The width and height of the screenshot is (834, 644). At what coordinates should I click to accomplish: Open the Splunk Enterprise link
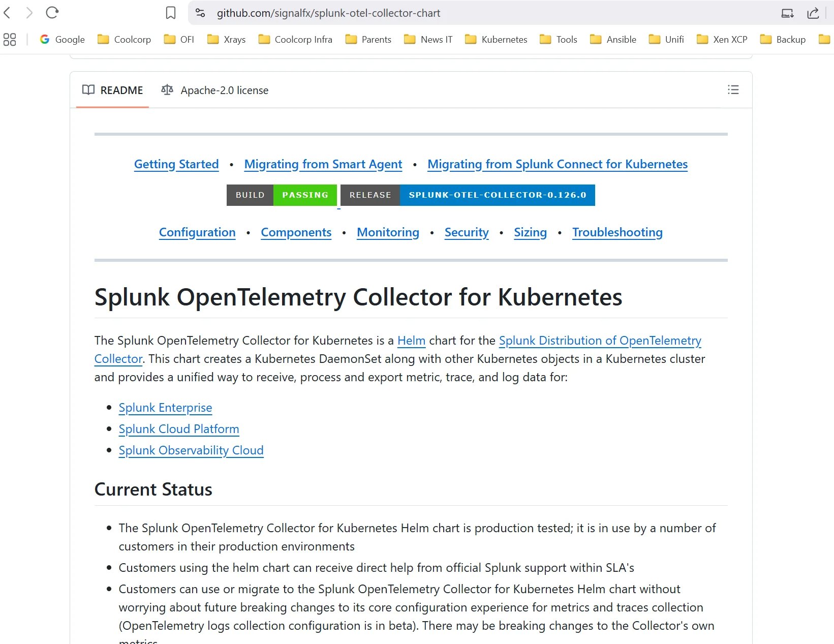165,408
